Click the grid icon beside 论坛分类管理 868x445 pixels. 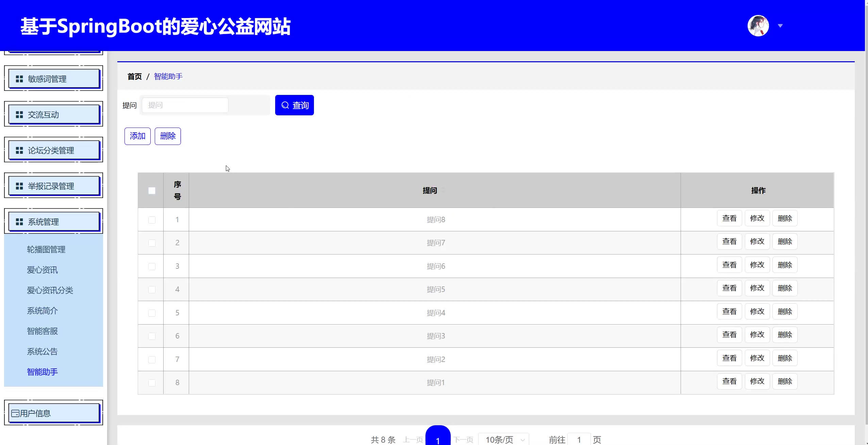click(x=19, y=150)
